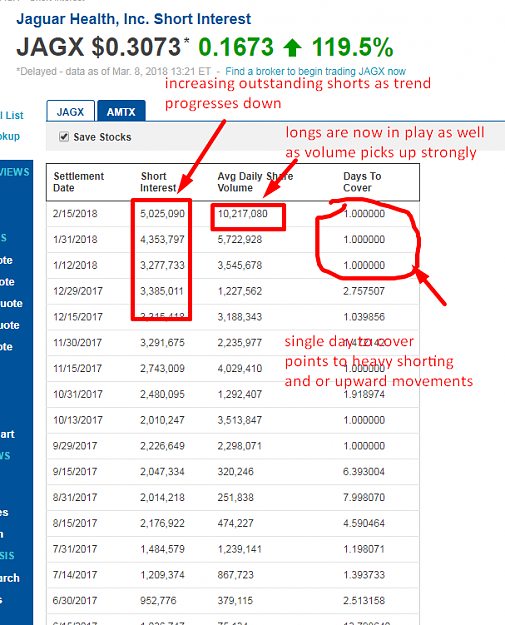This screenshot has width=505, height=625.
Task: Click average volume value 867,723
Action: pos(235,575)
